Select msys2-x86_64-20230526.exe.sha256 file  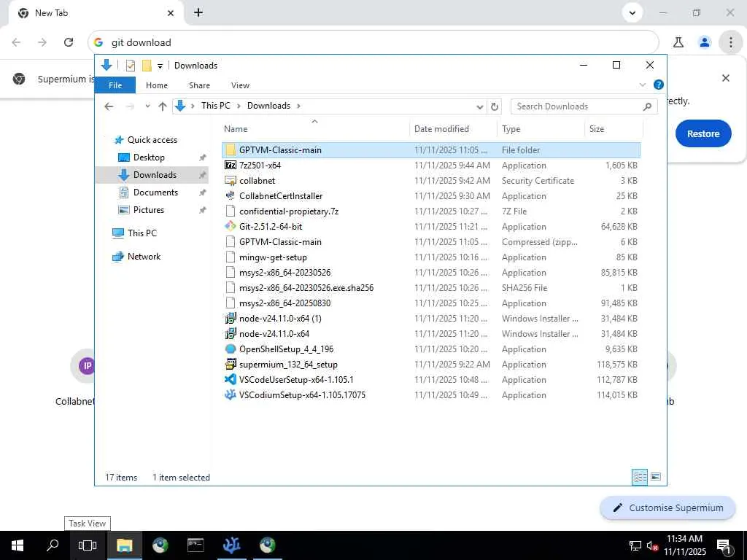[x=431, y=287]
